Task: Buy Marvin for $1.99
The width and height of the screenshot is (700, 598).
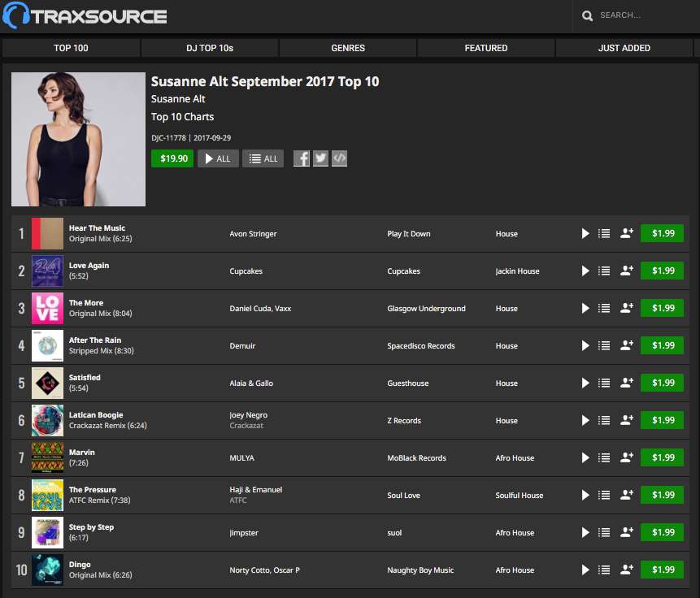Action: point(662,457)
